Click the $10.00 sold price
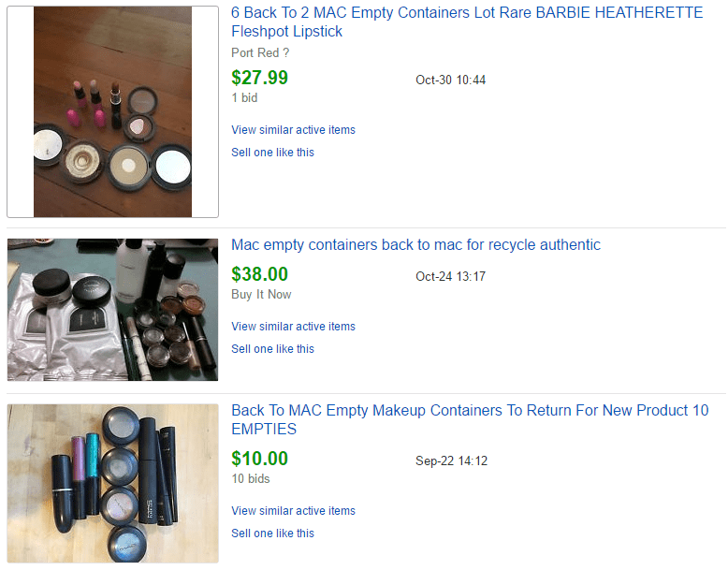 [259, 459]
